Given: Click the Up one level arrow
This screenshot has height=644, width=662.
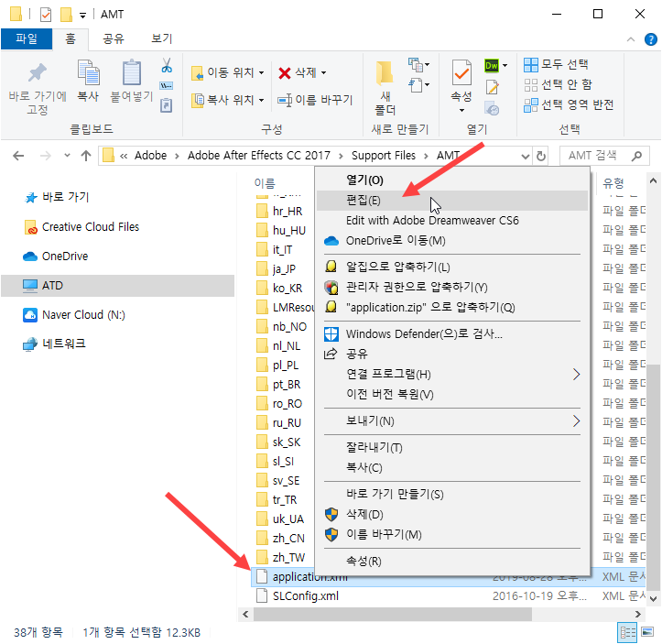Looking at the screenshot, I should point(86,156).
